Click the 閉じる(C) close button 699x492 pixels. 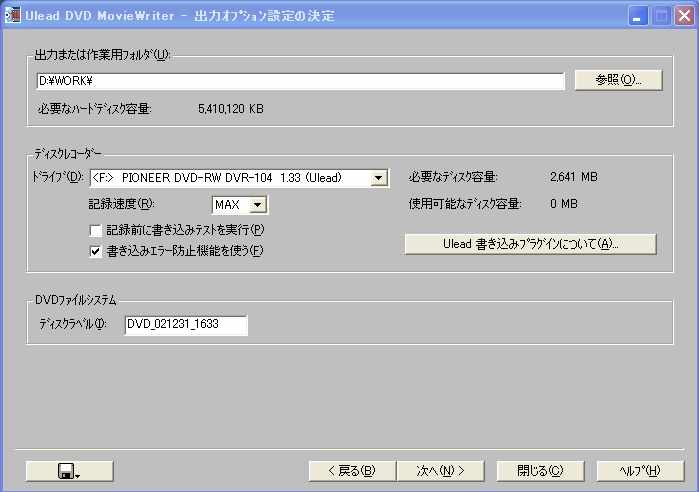coord(540,471)
